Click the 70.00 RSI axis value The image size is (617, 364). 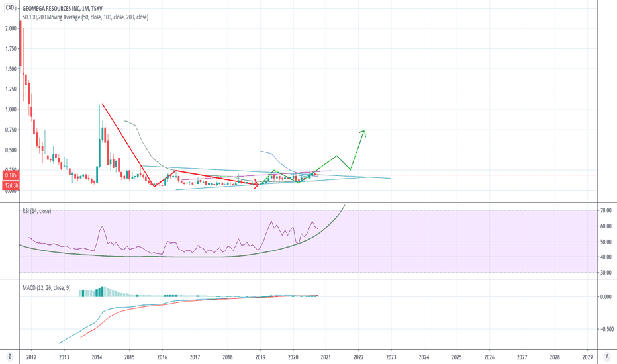click(606, 210)
